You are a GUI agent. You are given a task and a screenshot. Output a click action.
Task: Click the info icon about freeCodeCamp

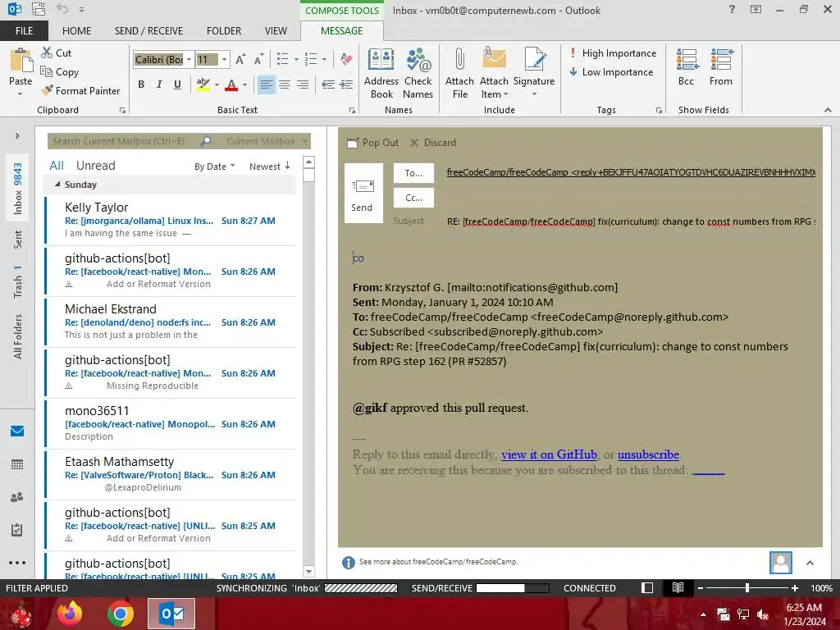coord(348,563)
